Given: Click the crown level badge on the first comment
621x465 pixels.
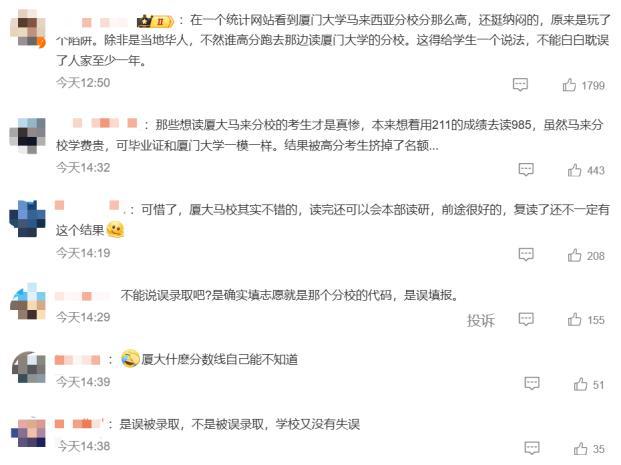Looking at the screenshot, I should click(x=155, y=21).
